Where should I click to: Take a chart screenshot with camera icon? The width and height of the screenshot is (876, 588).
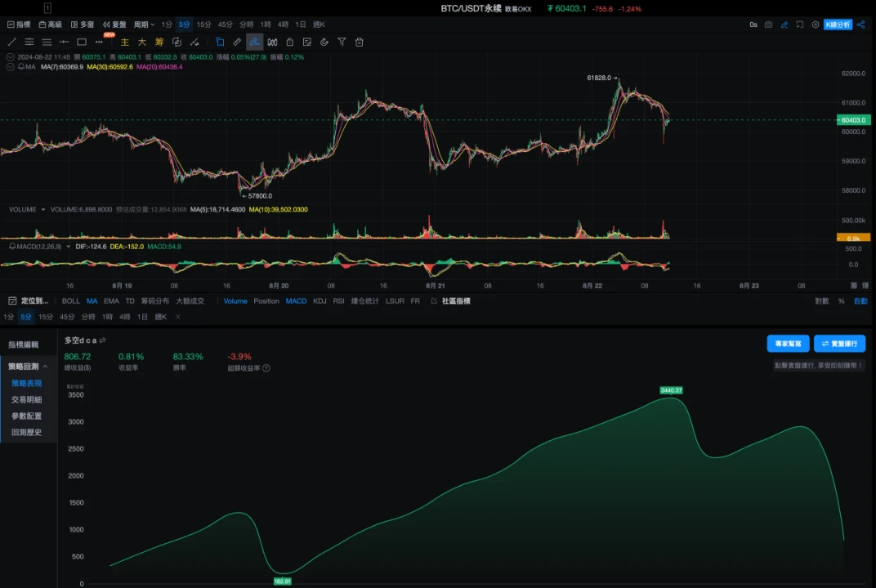(x=768, y=24)
